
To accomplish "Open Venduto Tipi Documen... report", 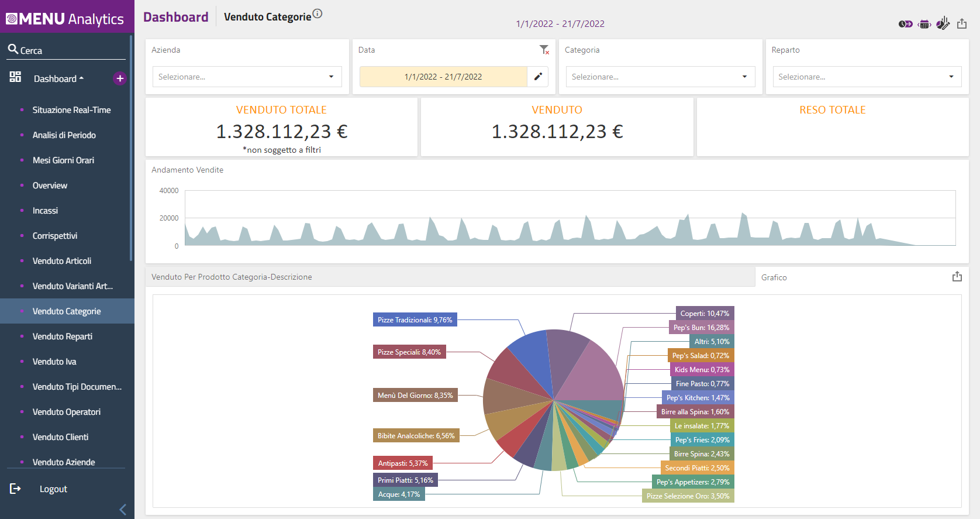I will [x=77, y=387].
